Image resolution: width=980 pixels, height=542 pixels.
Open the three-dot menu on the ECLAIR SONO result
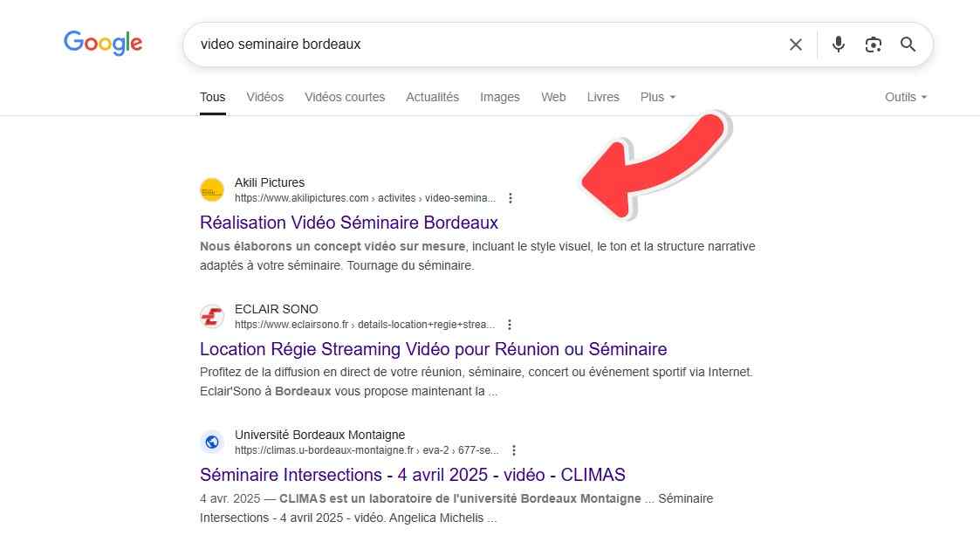509,324
